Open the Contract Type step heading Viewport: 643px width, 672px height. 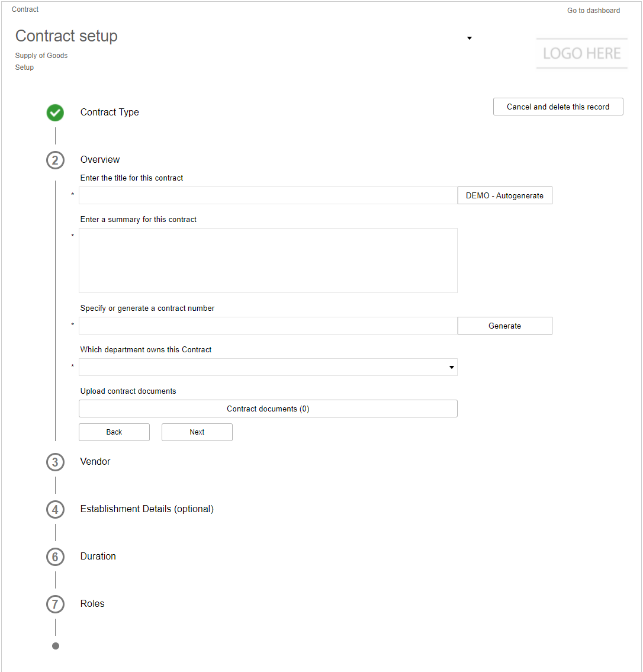pyautogui.click(x=110, y=112)
